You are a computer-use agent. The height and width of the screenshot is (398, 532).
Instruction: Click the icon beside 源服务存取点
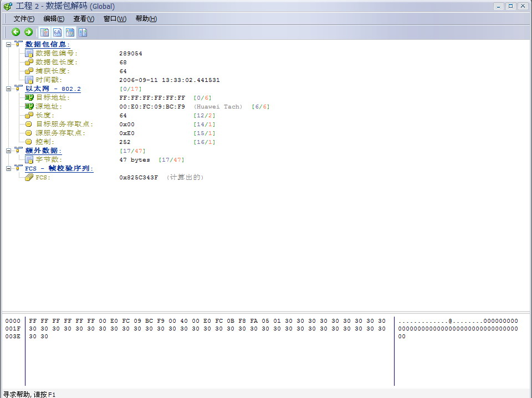click(x=28, y=133)
